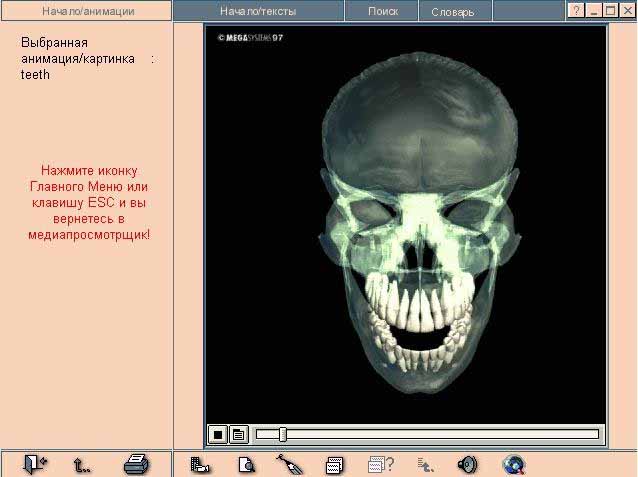Click the question mark help button in title bar
Screen dimensions: 638x477
[577, 10]
